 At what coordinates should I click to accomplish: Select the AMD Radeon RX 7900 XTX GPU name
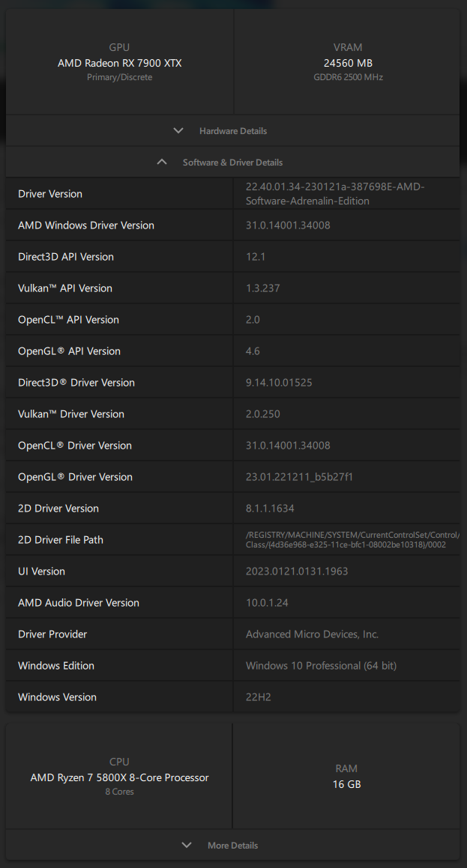(x=120, y=63)
